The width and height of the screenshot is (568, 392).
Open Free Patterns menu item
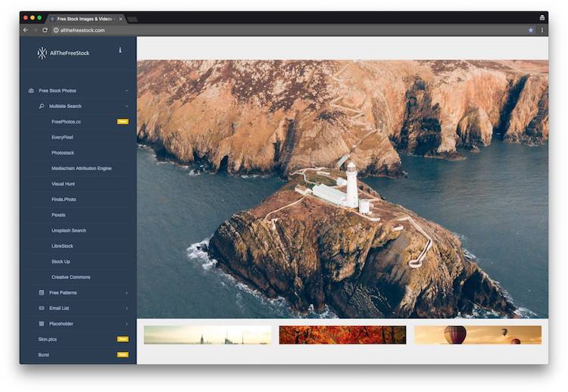[x=63, y=292]
